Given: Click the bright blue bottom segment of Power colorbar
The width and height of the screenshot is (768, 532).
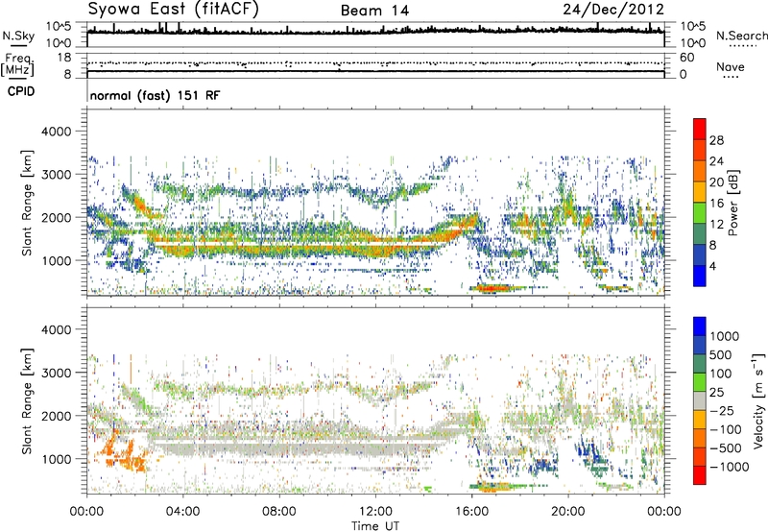Looking at the screenshot, I should tap(700, 276).
